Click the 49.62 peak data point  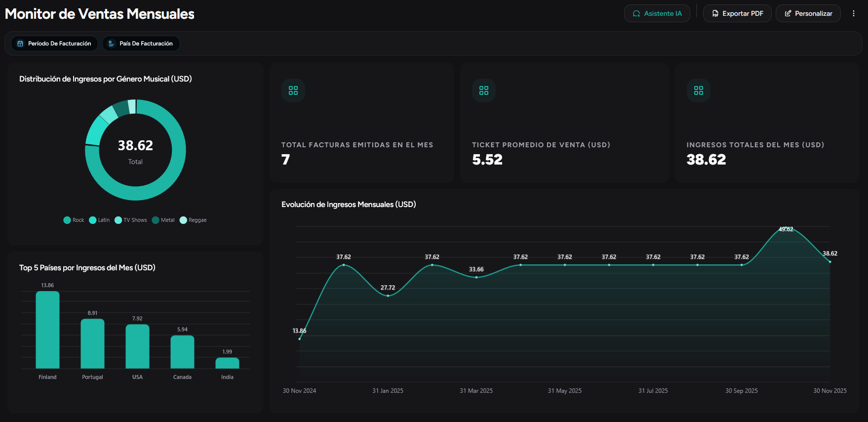[786, 229]
